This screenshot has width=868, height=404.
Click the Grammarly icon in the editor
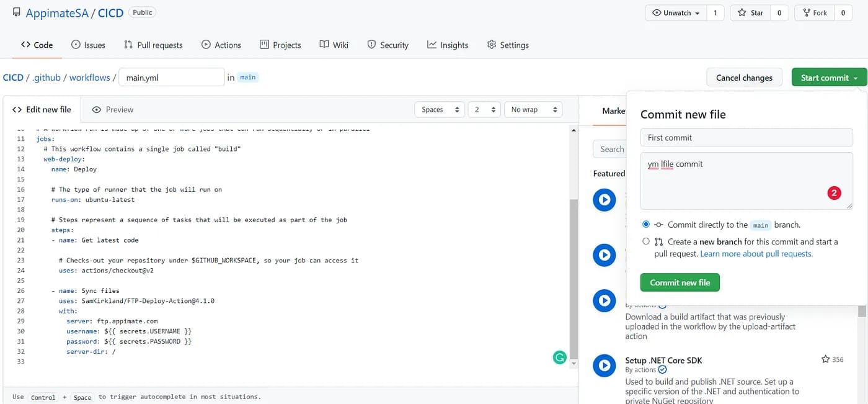click(x=559, y=357)
